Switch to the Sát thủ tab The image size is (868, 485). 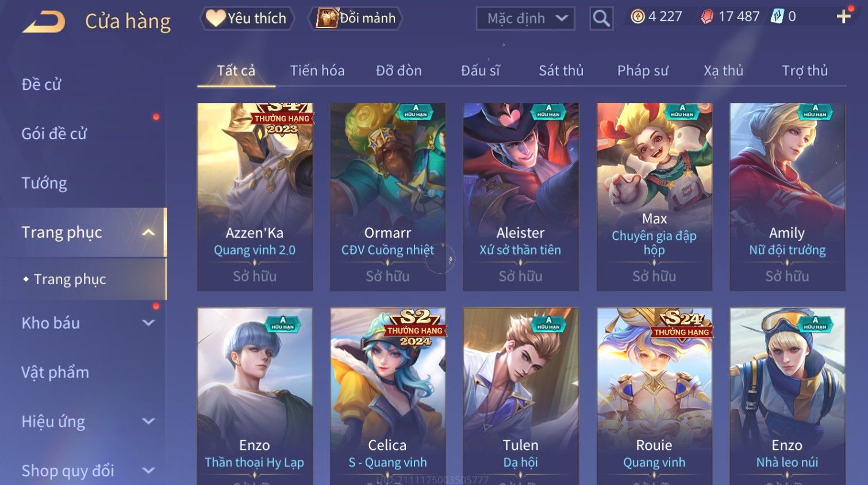[x=561, y=71]
